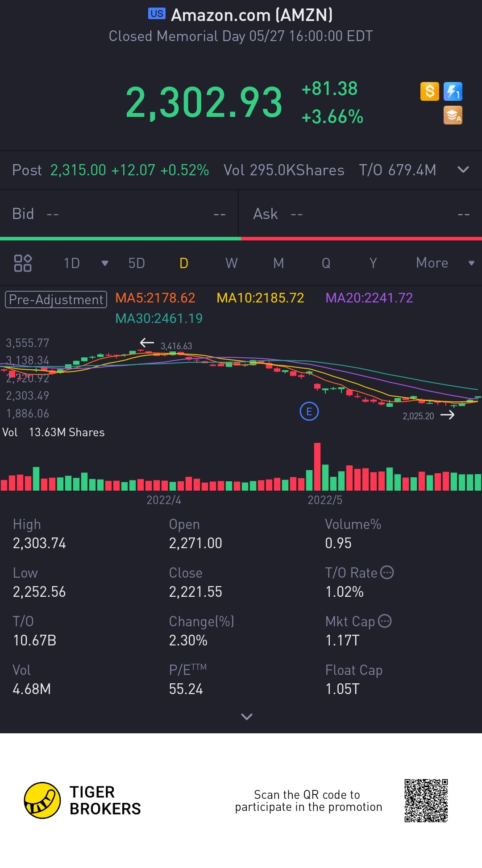Select the M monthly chart tab

(278, 263)
